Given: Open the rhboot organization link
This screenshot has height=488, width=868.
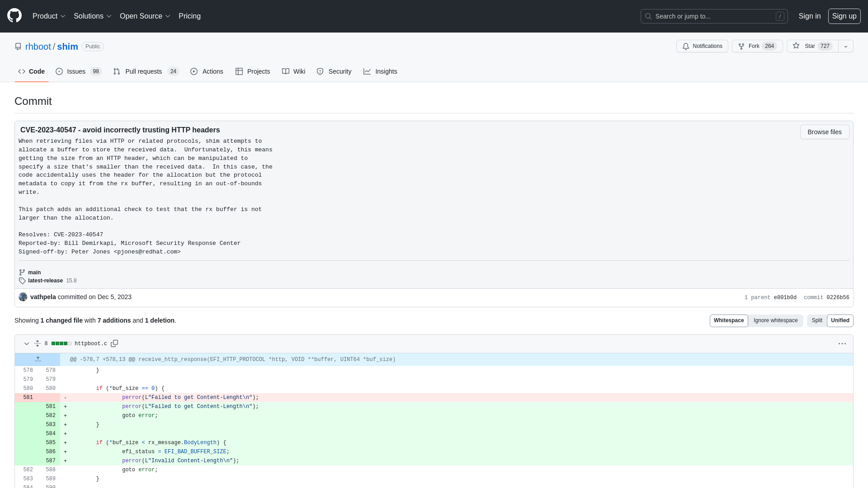Looking at the screenshot, I should [x=38, y=47].
